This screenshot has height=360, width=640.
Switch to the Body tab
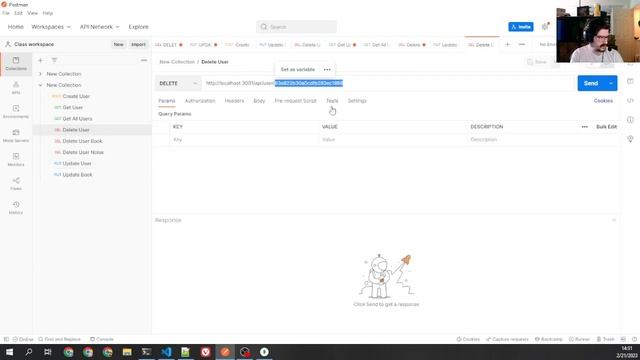coord(259,101)
